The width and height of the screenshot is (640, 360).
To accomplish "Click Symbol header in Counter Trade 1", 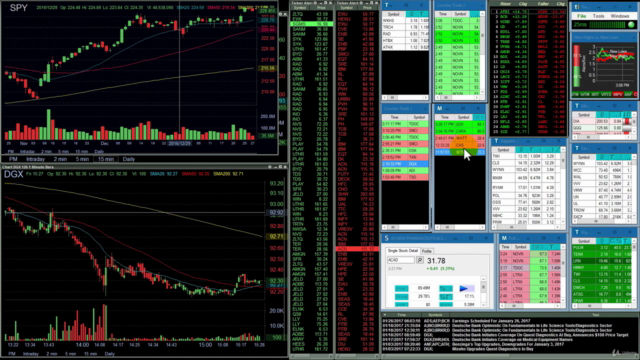I will (419, 117).
